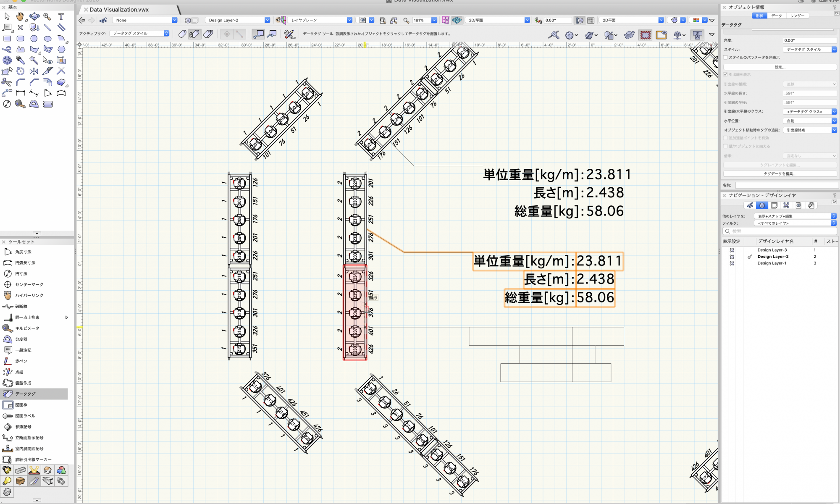Toggle 引出線を表示 checkbox

[725, 74]
